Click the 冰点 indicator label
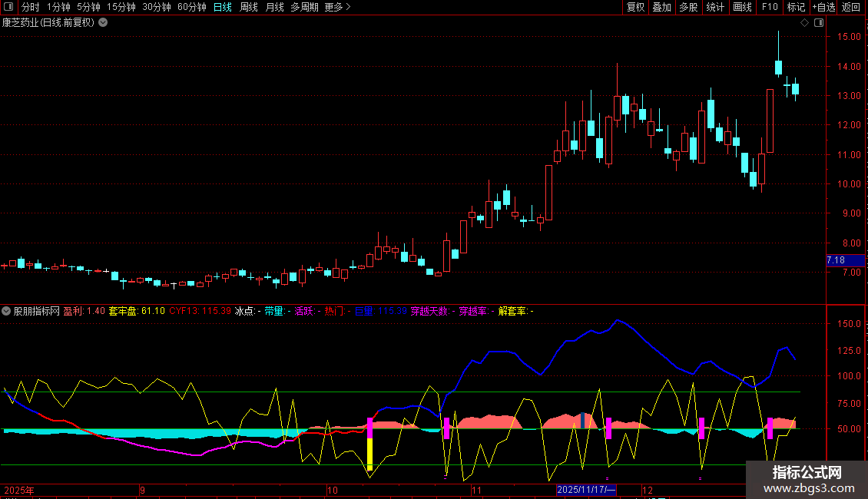868x499 pixels. (x=244, y=311)
